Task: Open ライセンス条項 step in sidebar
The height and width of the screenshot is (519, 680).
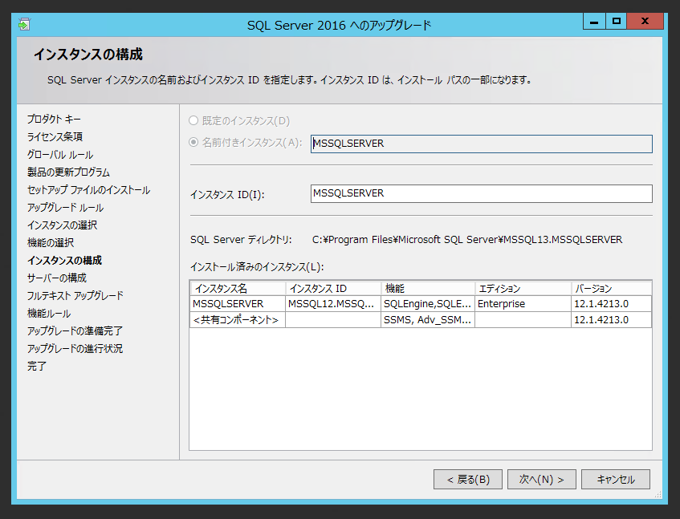Action: tap(55, 137)
